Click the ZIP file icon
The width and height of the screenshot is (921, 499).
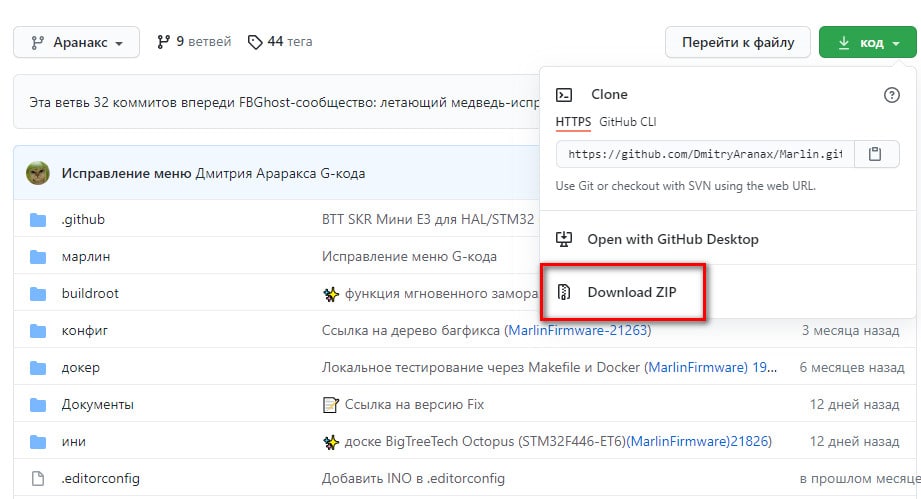tap(564, 292)
